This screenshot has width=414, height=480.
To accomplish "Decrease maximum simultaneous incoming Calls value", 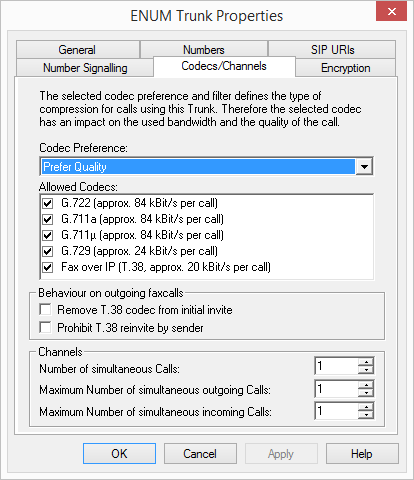I will 366,415.
